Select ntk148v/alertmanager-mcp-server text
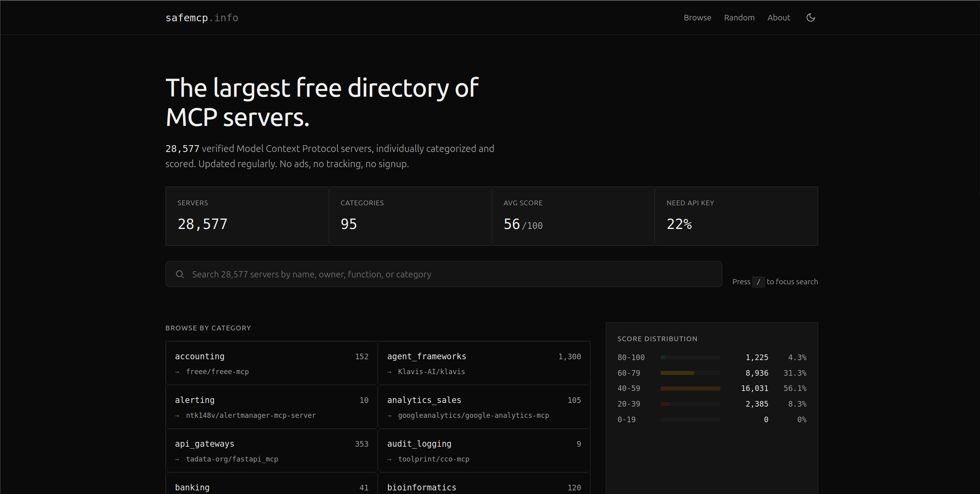 pyautogui.click(x=251, y=415)
